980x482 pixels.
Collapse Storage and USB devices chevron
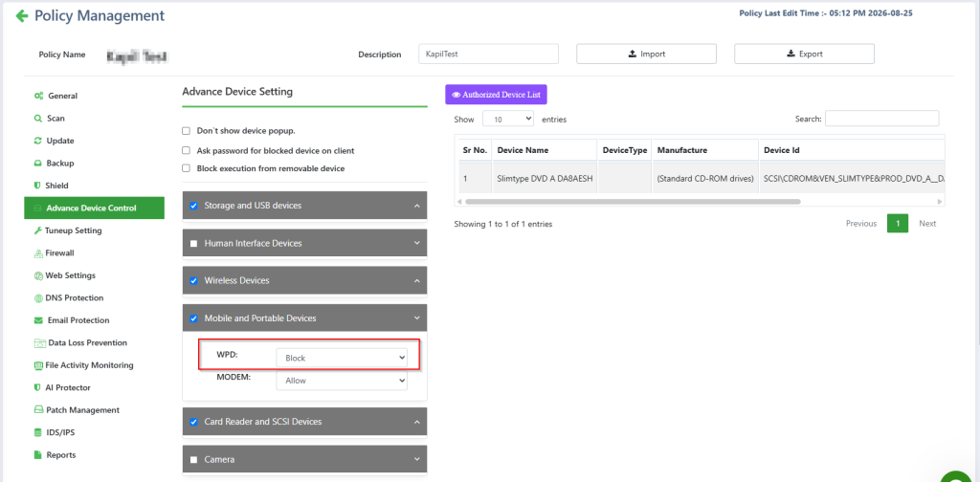click(417, 206)
